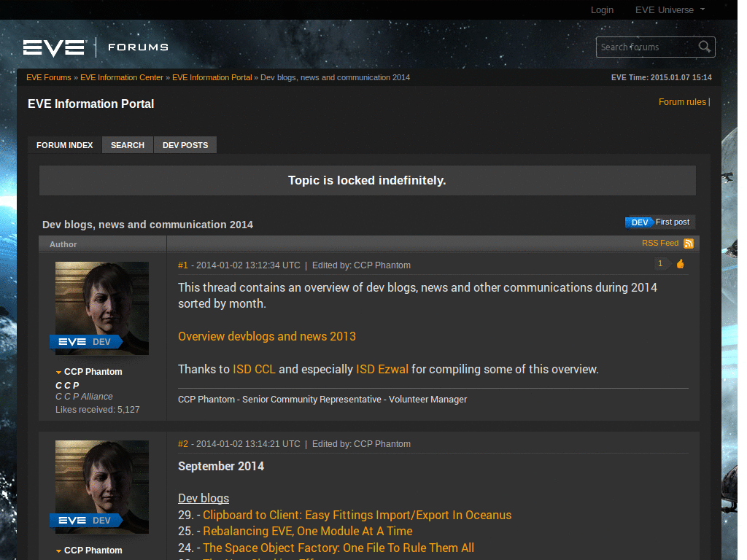Click the Login link
The height and width of the screenshot is (560, 747).
click(x=602, y=9)
